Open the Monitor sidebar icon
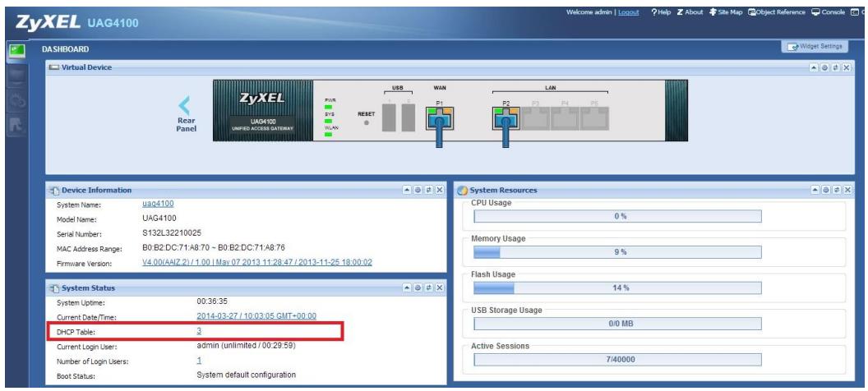Viewport: 868px width, 391px height. (x=16, y=76)
